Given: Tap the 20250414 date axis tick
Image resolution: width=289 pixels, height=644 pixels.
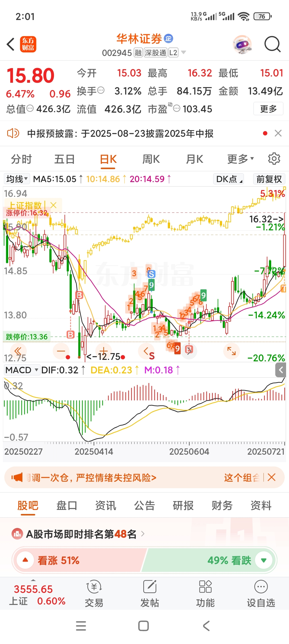Looking at the screenshot, I should click(x=94, y=451).
